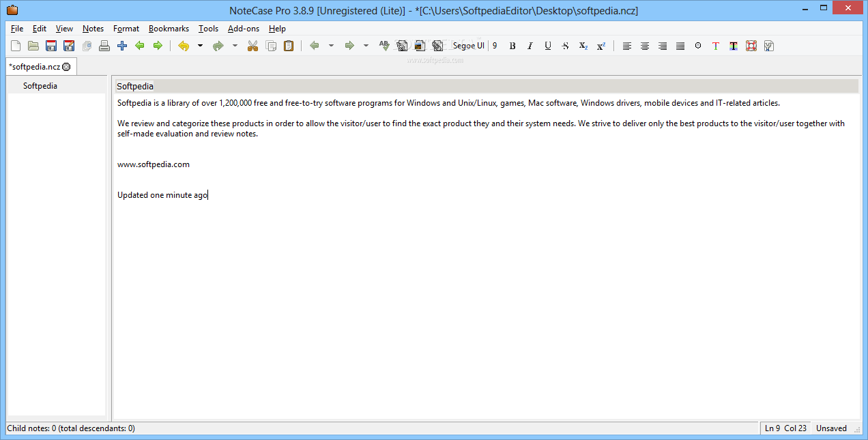This screenshot has height=440, width=868.
Task: Align text left
Action: tap(627, 46)
